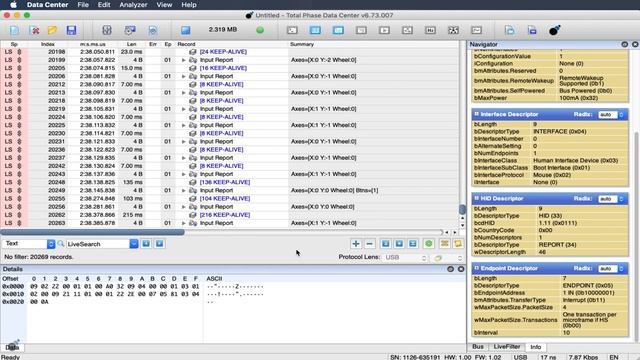
Task: Select the [24 KEEP-ALIVE] record
Action: [x=223, y=52]
